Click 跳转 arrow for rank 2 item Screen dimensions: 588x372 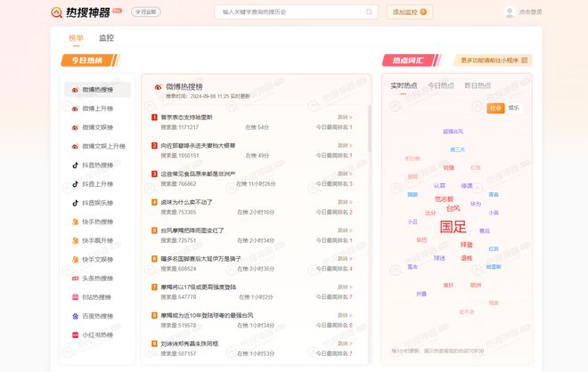pyautogui.click(x=345, y=145)
